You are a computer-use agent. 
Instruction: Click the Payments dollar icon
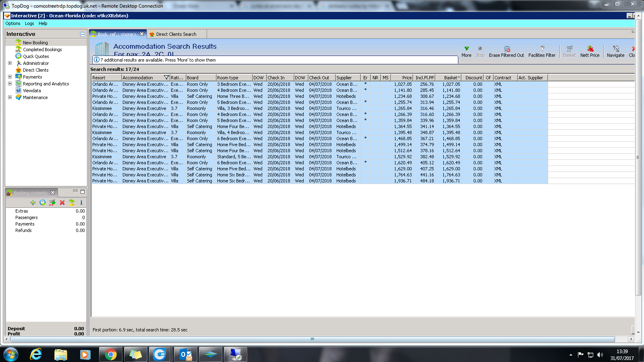(19, 77)
